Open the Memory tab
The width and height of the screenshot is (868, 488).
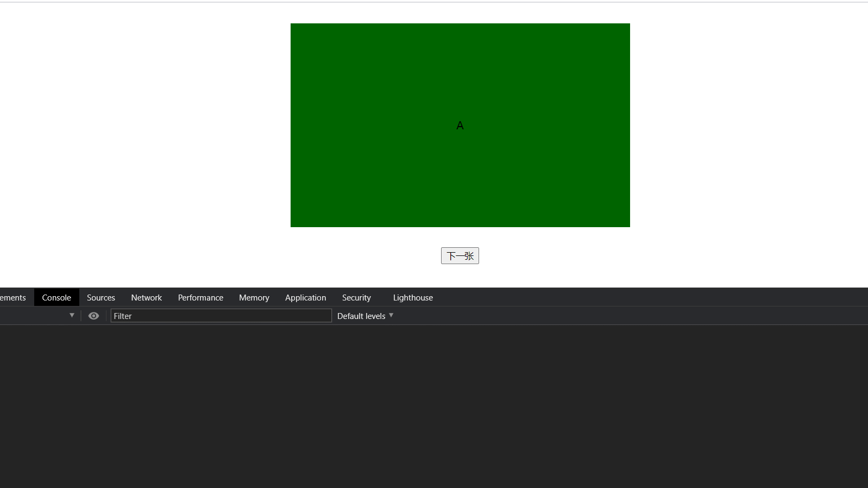tap(254, 298)
